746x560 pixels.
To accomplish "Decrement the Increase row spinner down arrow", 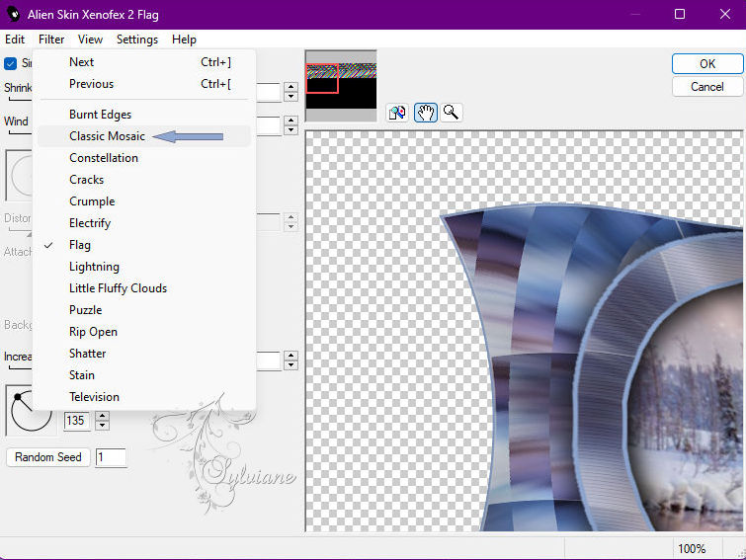I will [x=290, y=365].
